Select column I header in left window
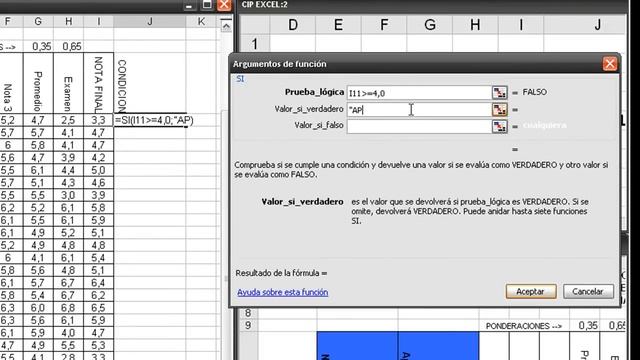 (99, 22)
